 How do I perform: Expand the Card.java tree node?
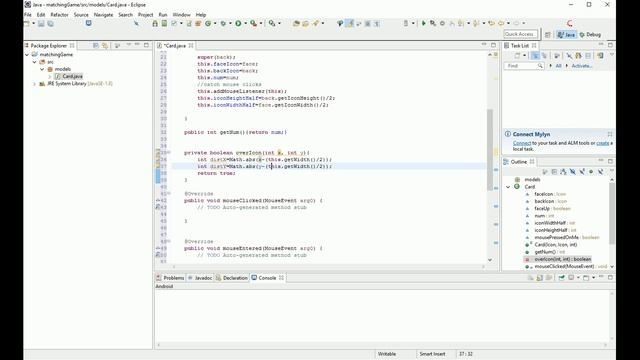[x=50, y=77]
